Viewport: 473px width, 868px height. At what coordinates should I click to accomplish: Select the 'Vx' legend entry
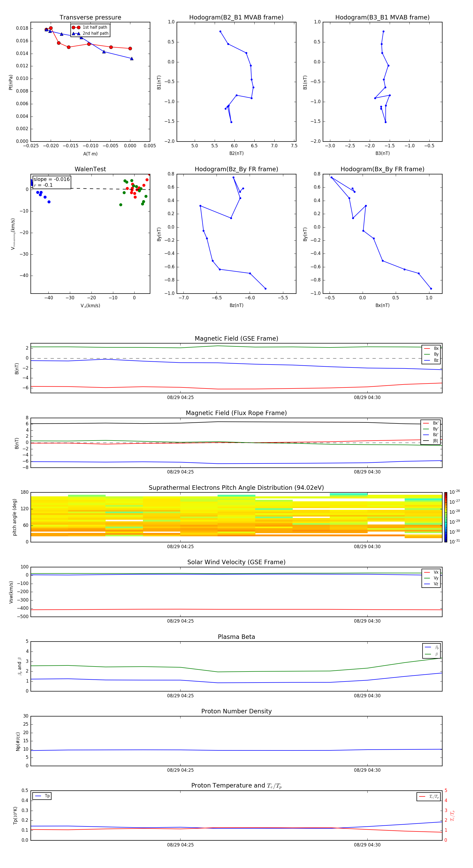point(431,572)
